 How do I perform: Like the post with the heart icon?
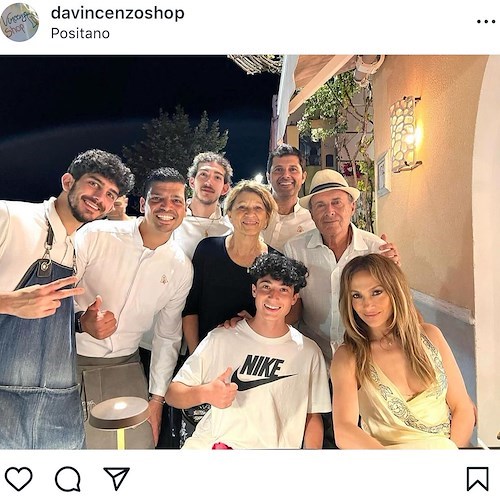[19, 479]
